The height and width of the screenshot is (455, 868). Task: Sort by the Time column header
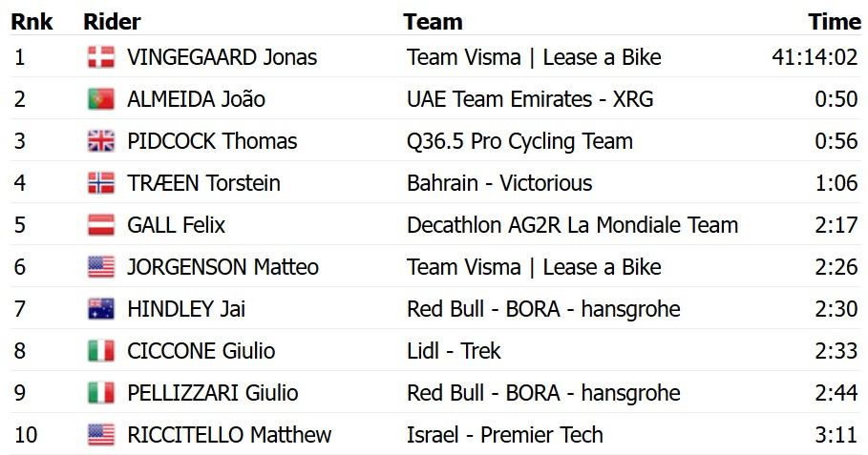[835, 22]
